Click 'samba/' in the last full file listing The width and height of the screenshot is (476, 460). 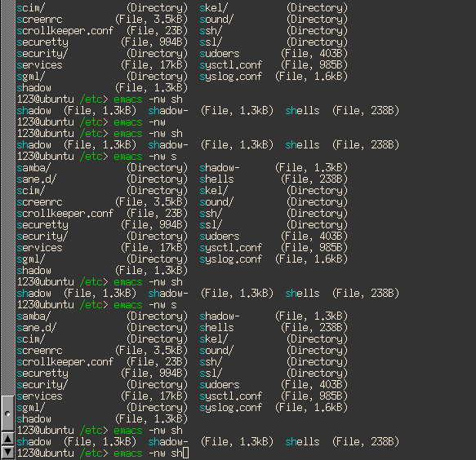pyautogui.click(x=33, y=316)
